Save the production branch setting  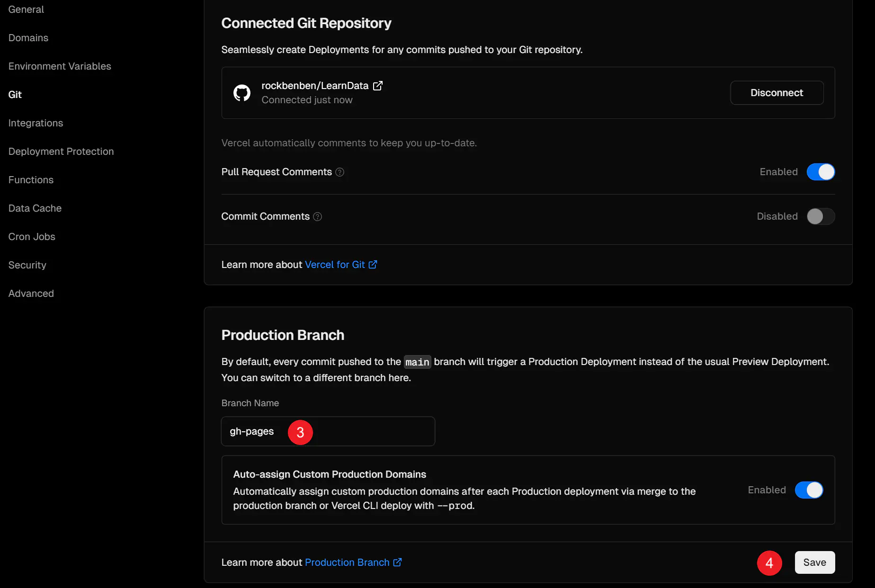[x=815, y=562]
